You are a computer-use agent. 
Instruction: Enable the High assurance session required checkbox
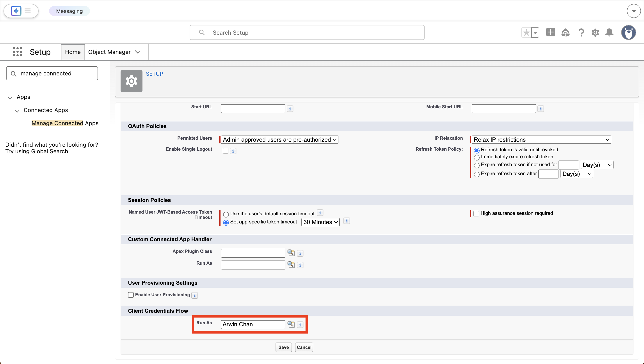476,213
